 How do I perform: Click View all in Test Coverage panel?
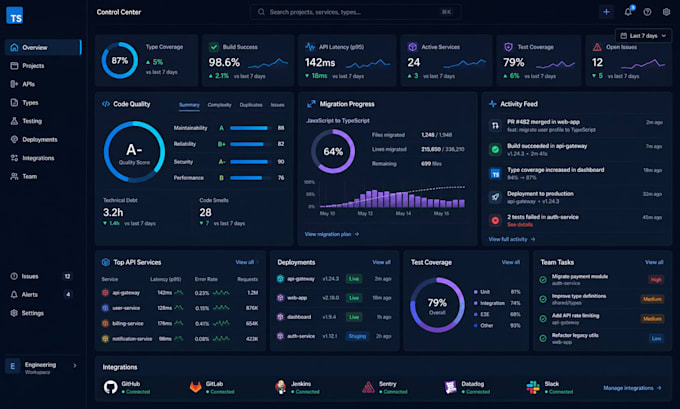pyautogui.click(x=511, y=262)
